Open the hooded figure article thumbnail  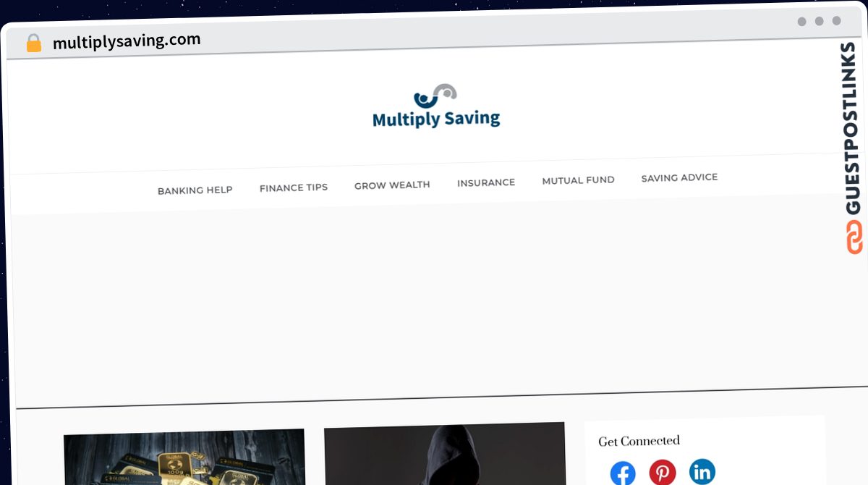point(444,454)
